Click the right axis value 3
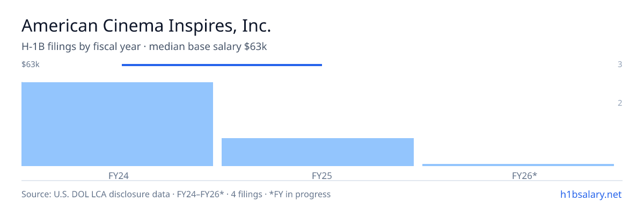 click(x=620, y=64)
